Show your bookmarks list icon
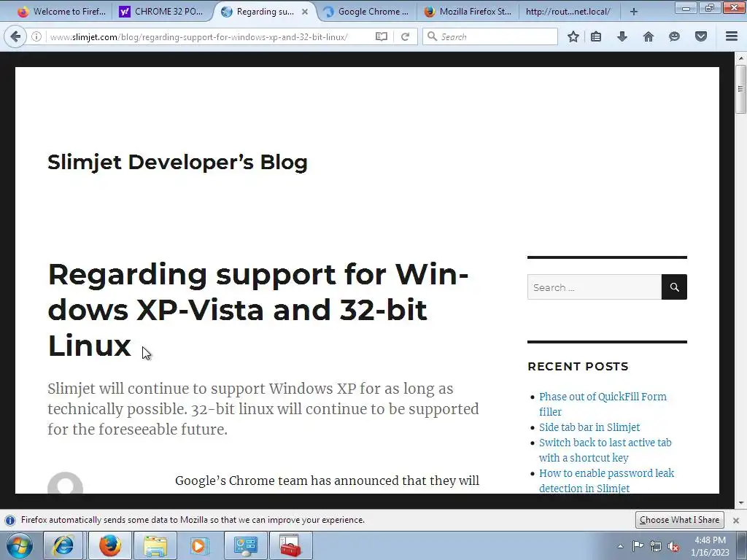 (x=596, y=36)
